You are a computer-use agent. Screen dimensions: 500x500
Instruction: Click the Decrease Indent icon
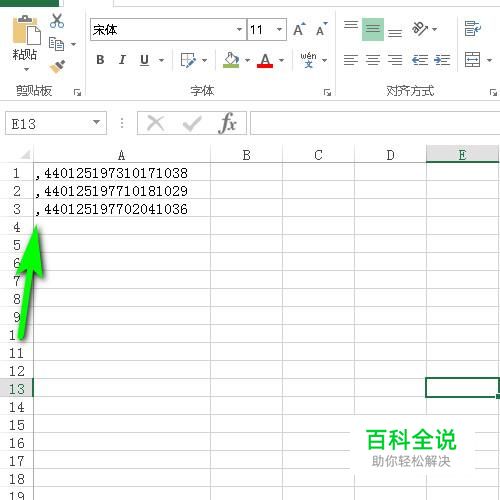coord(420,60)
